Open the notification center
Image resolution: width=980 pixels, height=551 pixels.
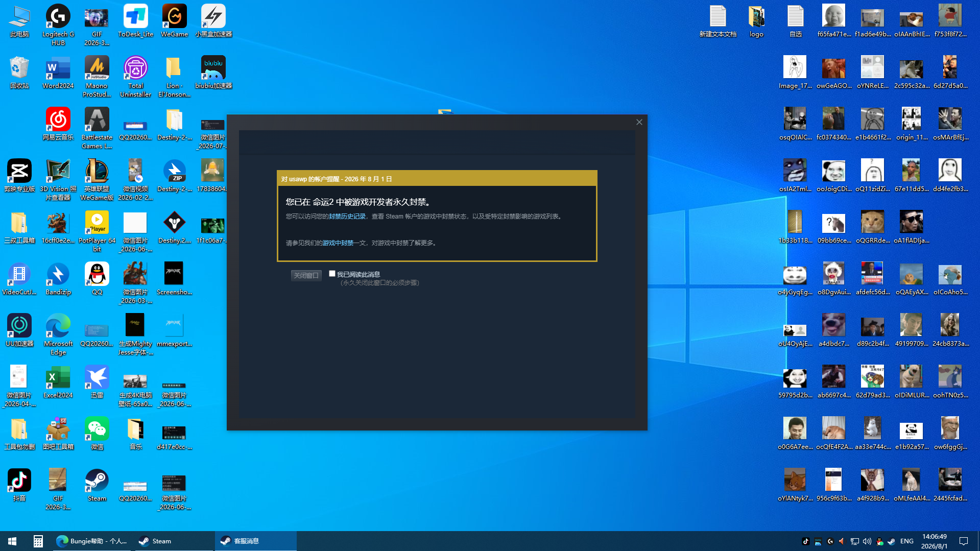[964, 541]
